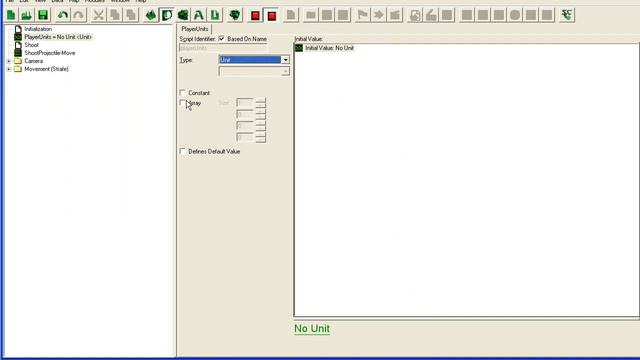Select the Initialization trigger

(38, 29)
